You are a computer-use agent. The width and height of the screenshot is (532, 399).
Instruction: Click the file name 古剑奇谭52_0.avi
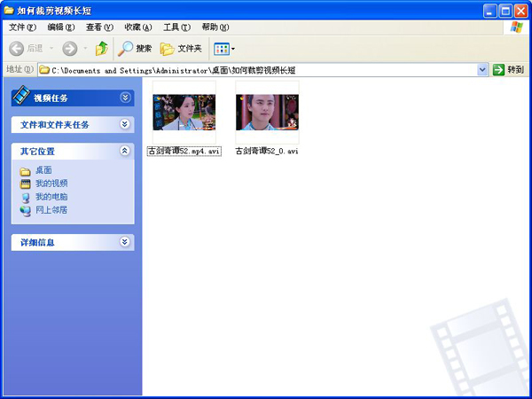point(267,152)
